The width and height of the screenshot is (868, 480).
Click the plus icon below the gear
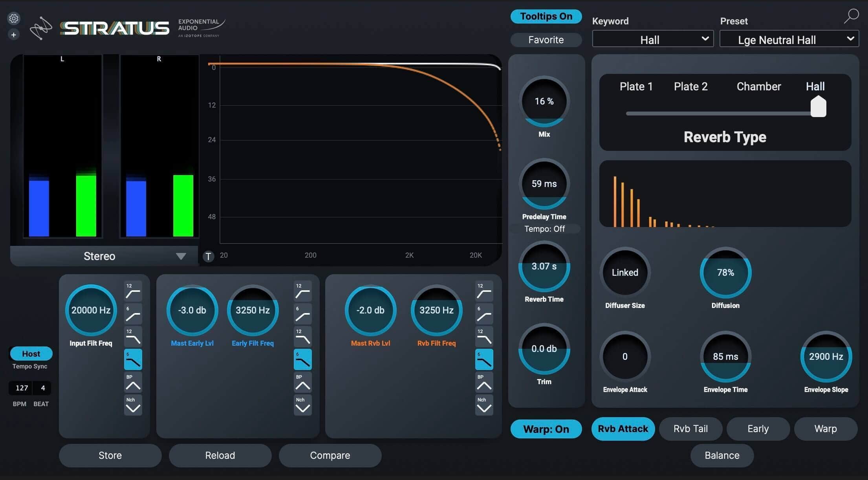14,35
